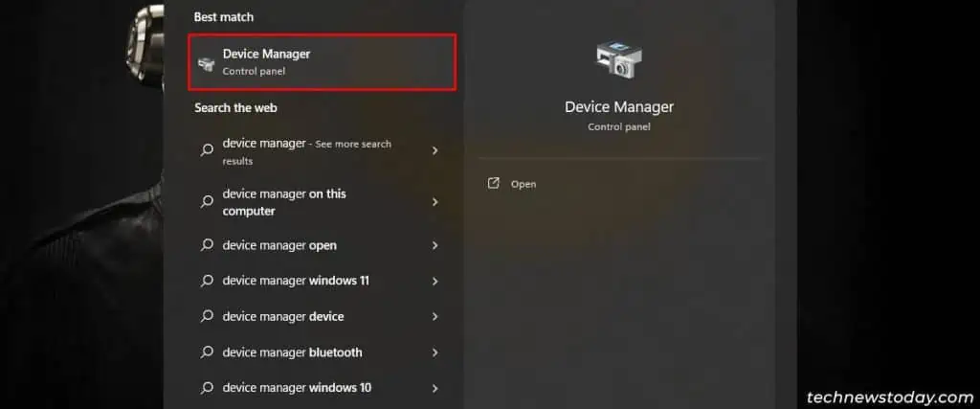Click the 'Best match' section heading
This screenshot has height=409, width=980.
224,17
